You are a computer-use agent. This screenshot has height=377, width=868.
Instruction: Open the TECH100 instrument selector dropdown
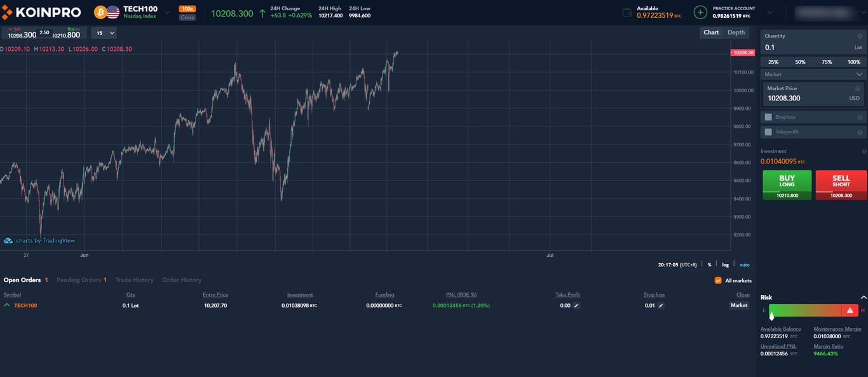pos(166,11)
